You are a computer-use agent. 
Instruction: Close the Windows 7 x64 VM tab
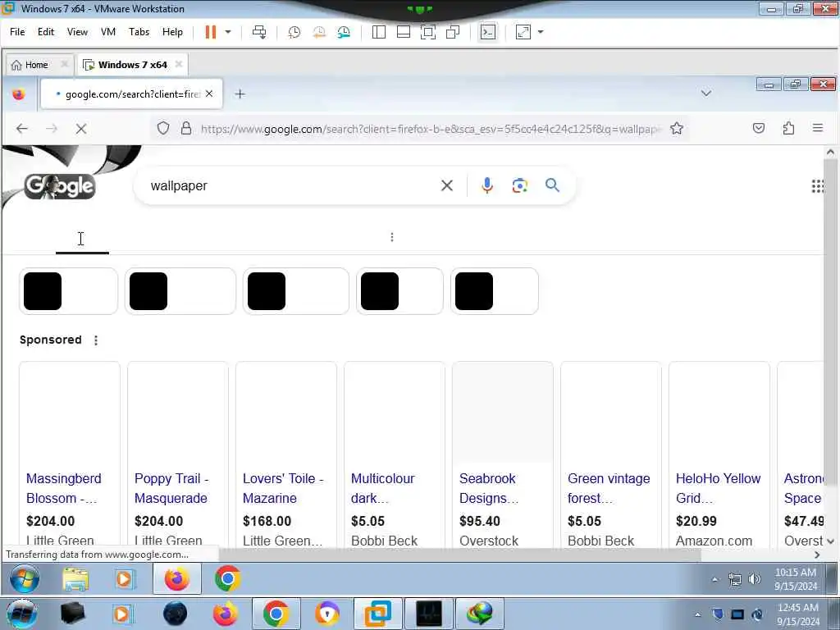pos(179,64)
